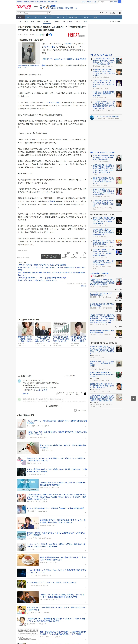Viewport: 138px width, 644px height.
Task: Open the 科学 category tab
Action: (71, 21)
